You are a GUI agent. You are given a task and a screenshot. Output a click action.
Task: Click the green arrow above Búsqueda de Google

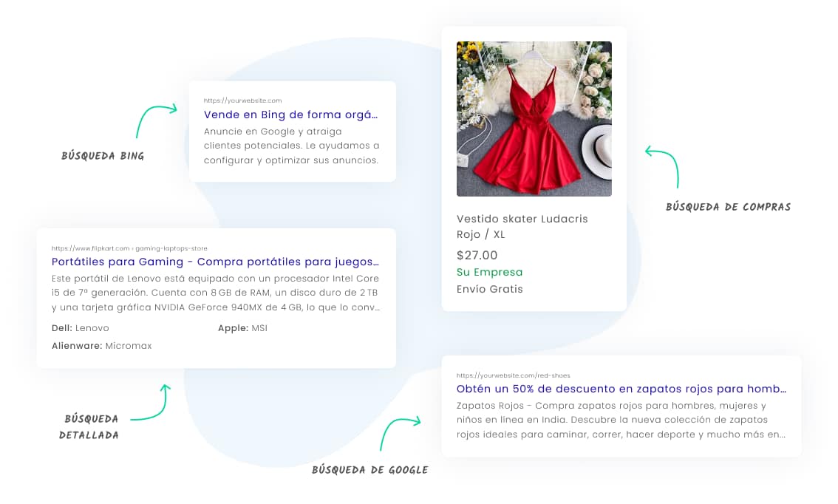point(399,431)
